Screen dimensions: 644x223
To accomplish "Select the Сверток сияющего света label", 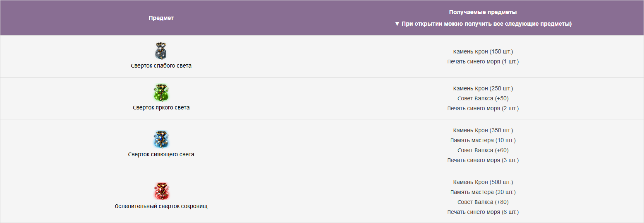I will click(161, 154).
